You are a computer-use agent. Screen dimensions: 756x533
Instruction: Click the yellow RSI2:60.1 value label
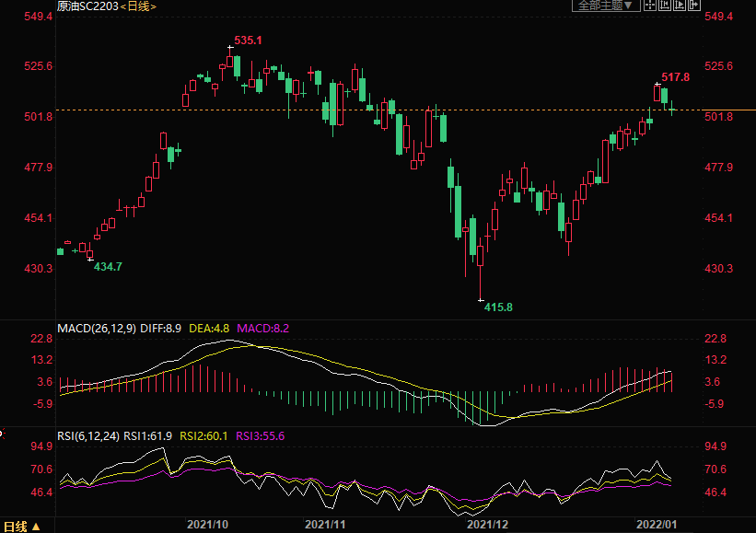coord(206,435)
